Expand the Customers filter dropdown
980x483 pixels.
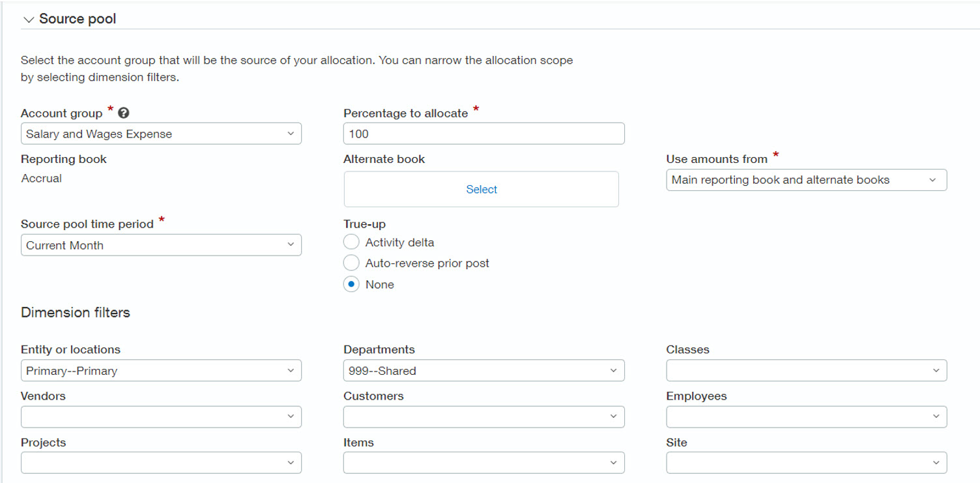coord(483,417)
